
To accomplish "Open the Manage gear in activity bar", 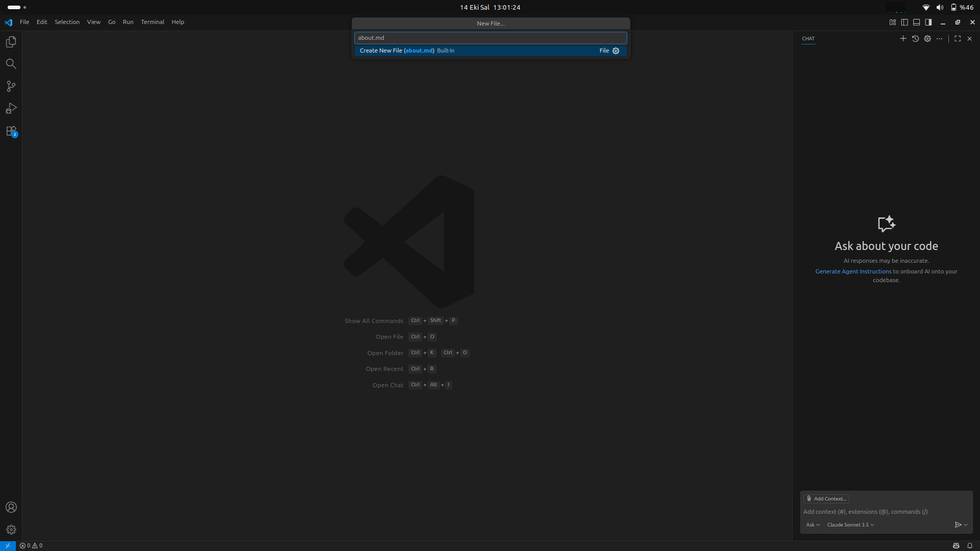I will click(11, 530).
